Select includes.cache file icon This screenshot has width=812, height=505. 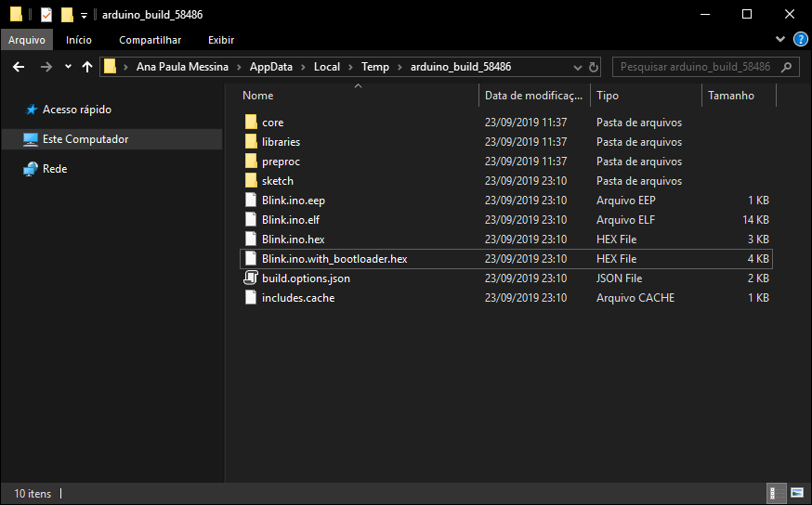251,297
